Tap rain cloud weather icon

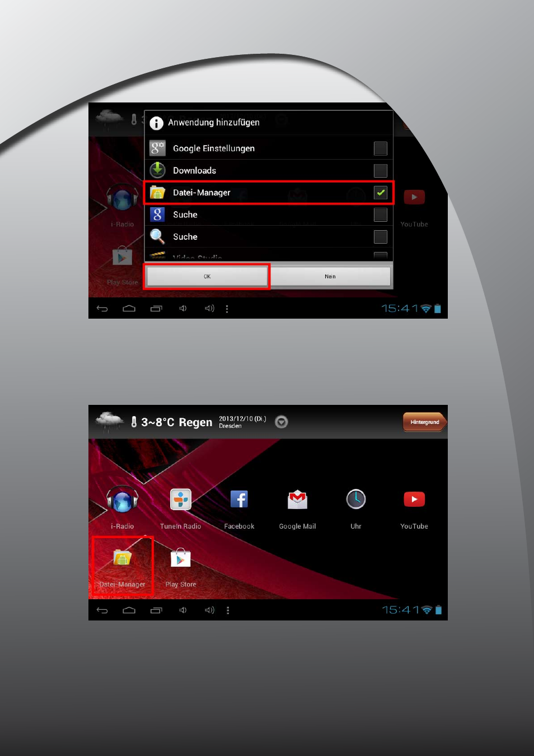[x=110, y=421]
